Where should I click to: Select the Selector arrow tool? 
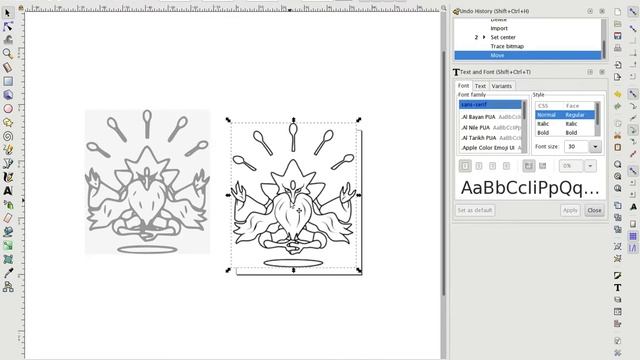(x=8, y=13)
